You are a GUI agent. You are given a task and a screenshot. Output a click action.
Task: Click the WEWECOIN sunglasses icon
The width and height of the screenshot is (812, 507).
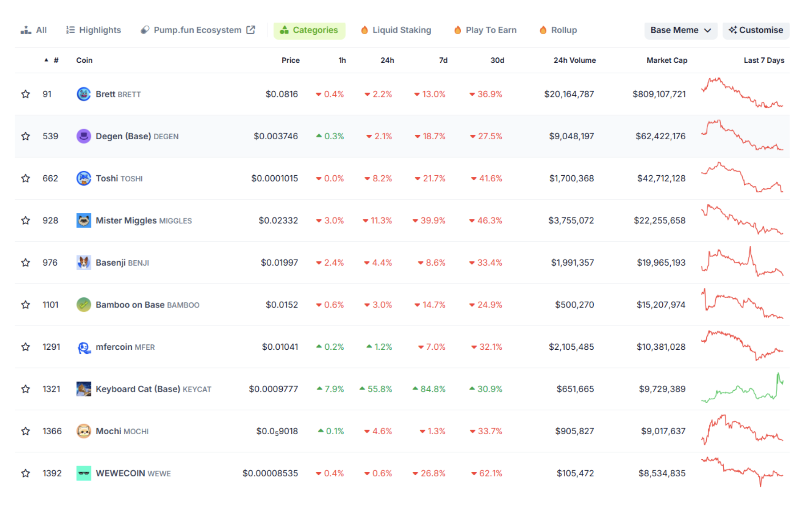point(84,473)
